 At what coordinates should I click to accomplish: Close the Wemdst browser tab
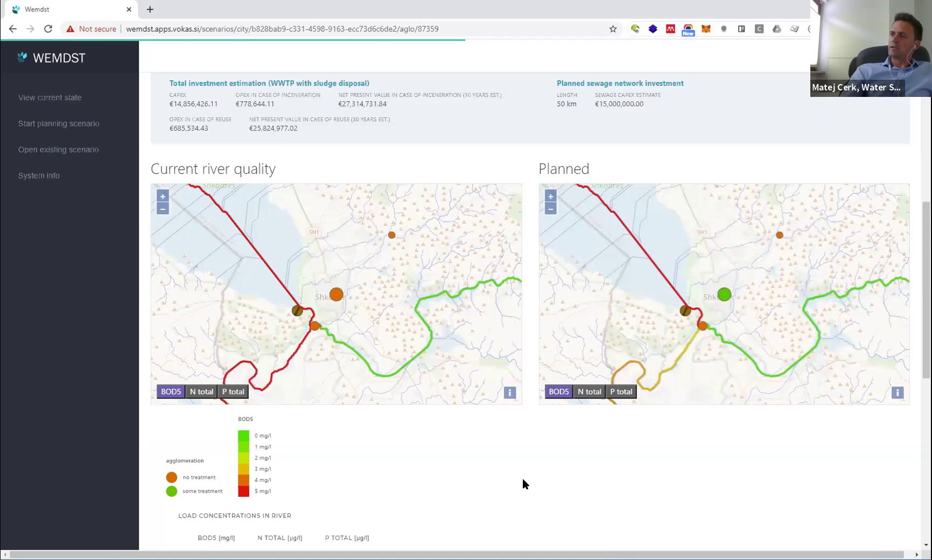pos(129,9)
